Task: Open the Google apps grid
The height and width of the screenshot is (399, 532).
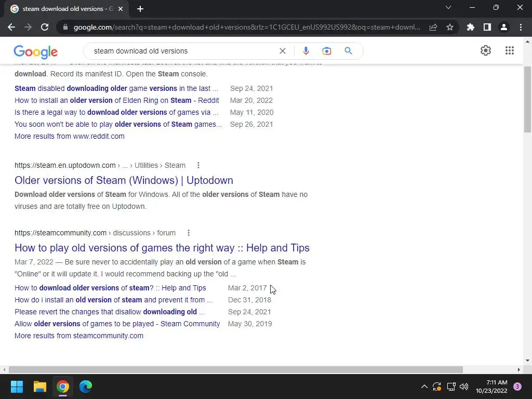Action: point(509,50)
